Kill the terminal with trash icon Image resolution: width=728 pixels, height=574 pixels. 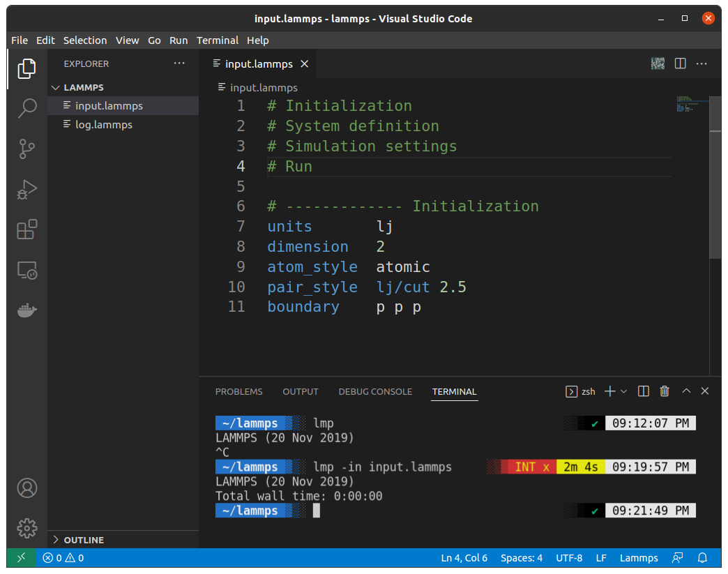pyautogui.click(x=665, y=391)
